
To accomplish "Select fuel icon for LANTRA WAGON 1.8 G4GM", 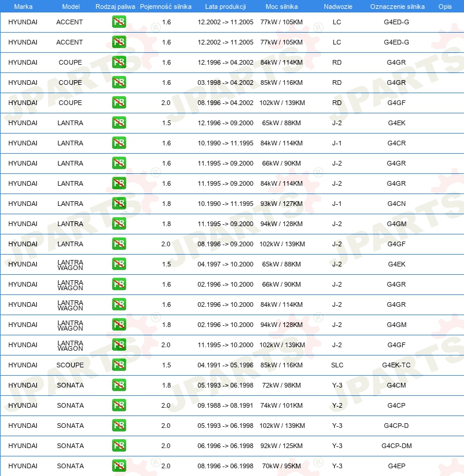I will point(119,325).
